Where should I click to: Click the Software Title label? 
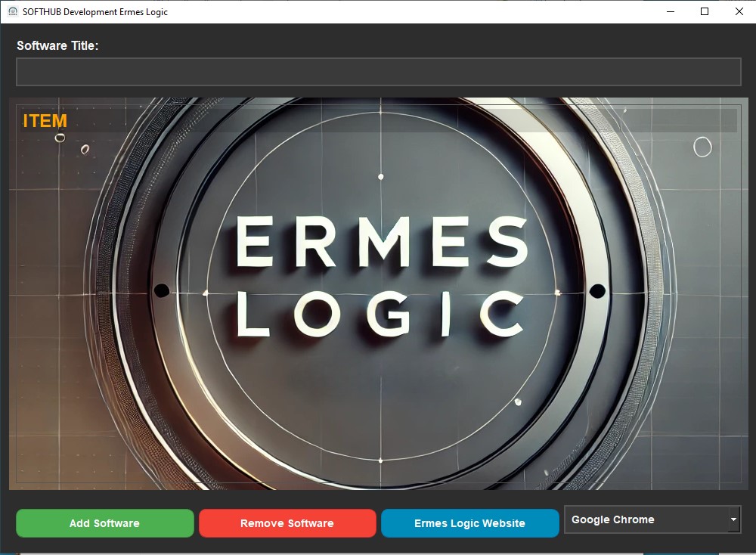[57, 45]
